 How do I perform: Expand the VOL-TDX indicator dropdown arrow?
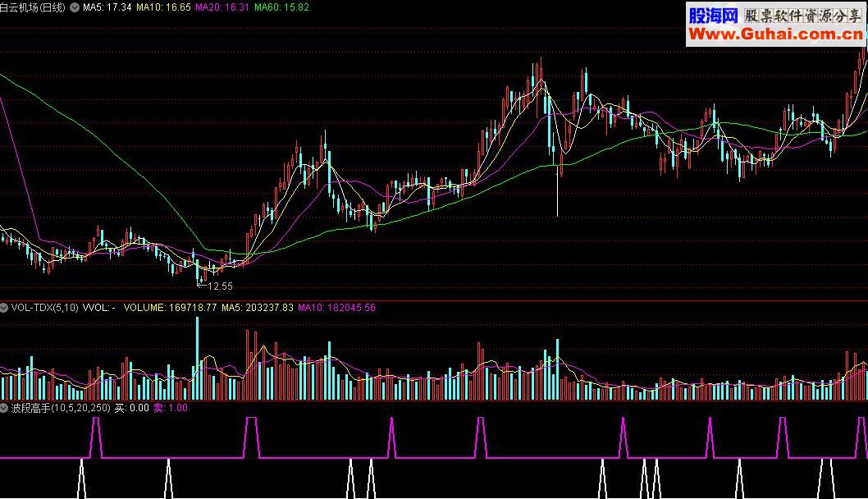pyautogui.click(x=4, y=308)
